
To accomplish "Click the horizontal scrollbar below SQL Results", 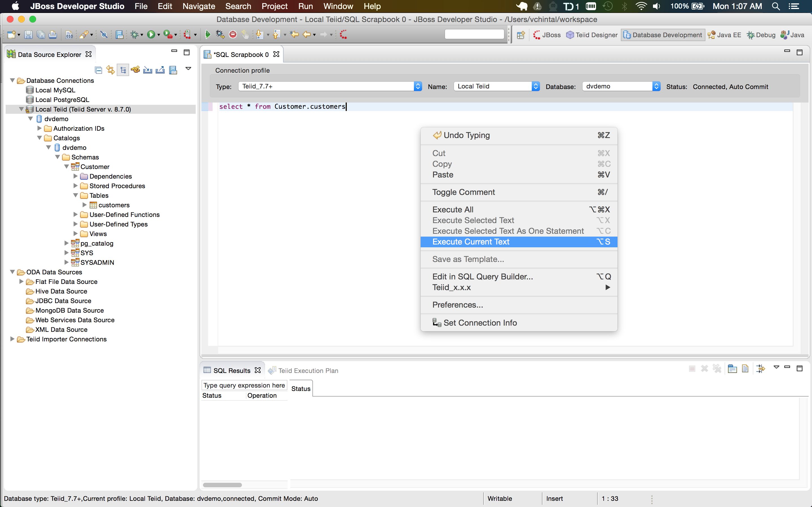I will 222,484.
